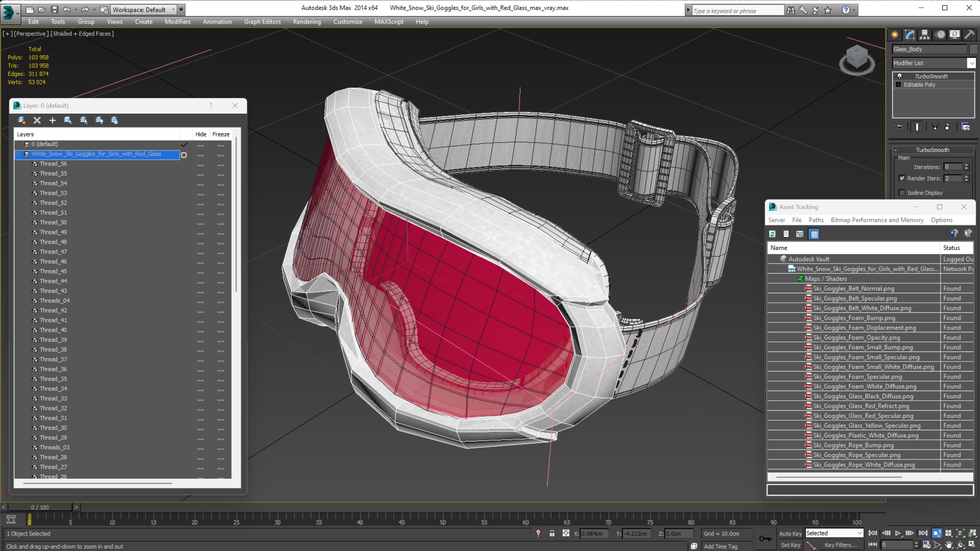Remove modifier from the stack icon
Screen dimensions: 980x551
(947, 127)
